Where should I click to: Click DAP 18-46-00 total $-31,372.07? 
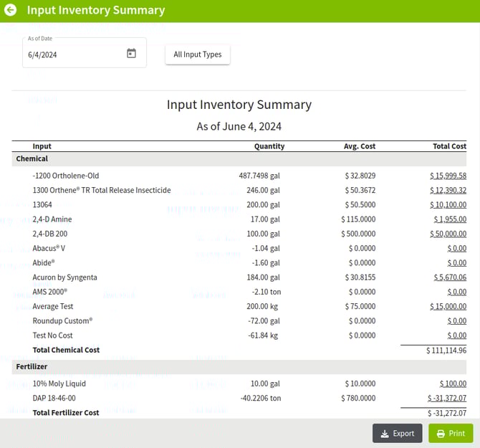pos(447,399)
